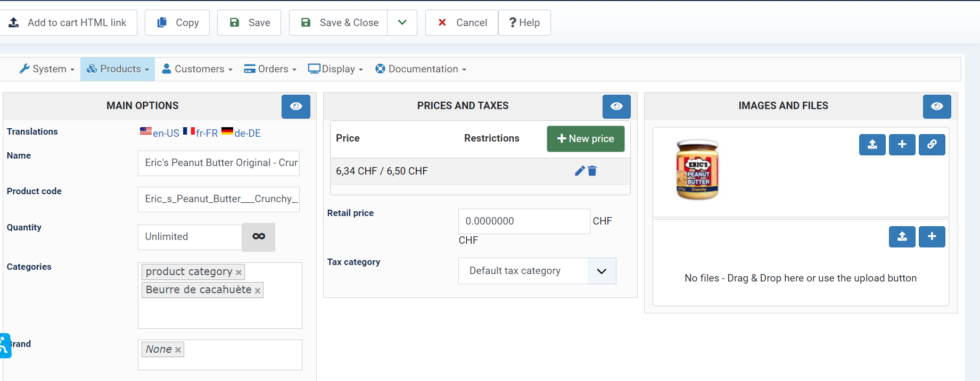
Task: Open the Products menu
Action: pyautogui.click(x=118, y=69)
